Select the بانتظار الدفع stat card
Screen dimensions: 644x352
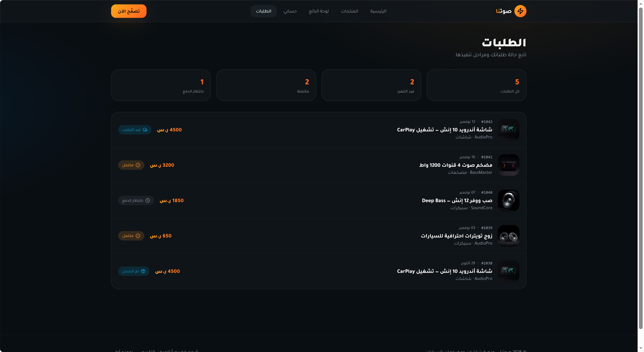(x=161, y=85)
